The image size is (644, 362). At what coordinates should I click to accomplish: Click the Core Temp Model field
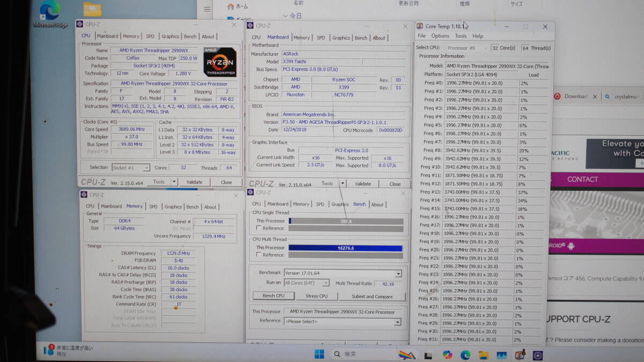coord(497,66)
